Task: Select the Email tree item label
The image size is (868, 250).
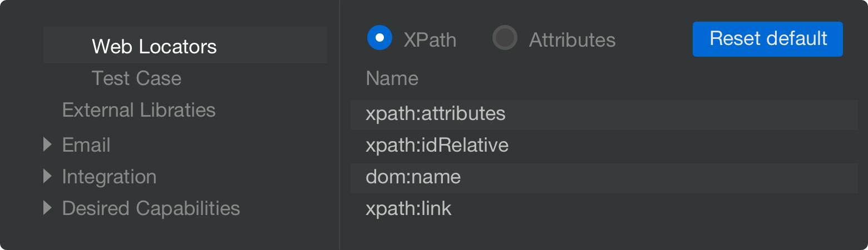Action: (x=86, y=145)
